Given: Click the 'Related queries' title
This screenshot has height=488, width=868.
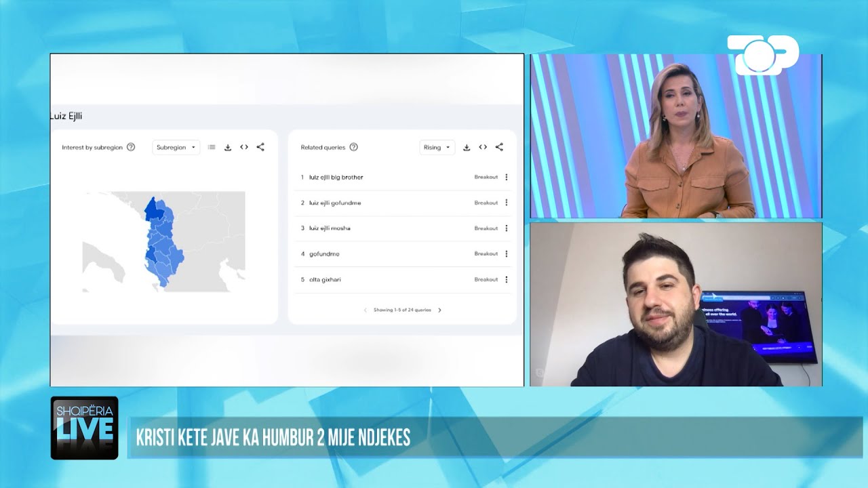Looking at the screenshot, I should pyautogui.click(x=323, y=147).
